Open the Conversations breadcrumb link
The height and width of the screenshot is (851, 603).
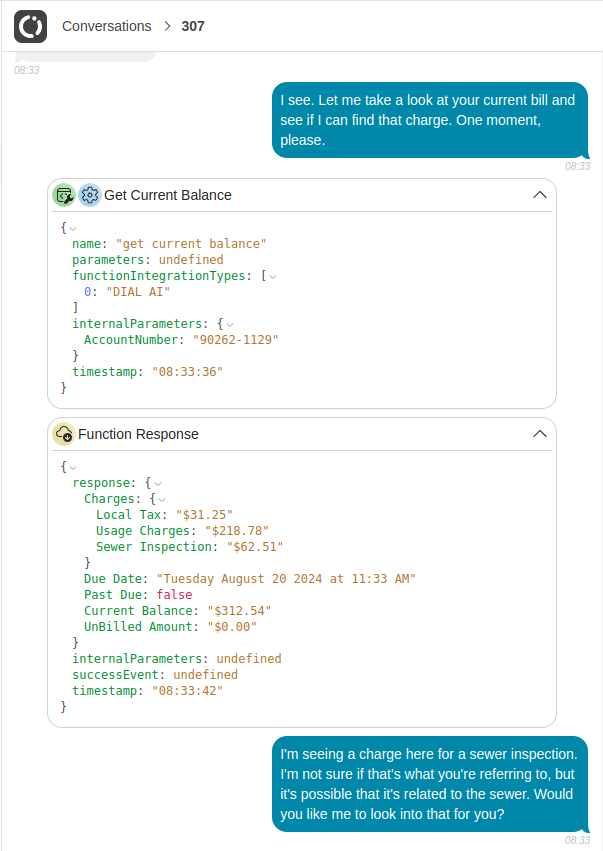(x=106, y=26)
